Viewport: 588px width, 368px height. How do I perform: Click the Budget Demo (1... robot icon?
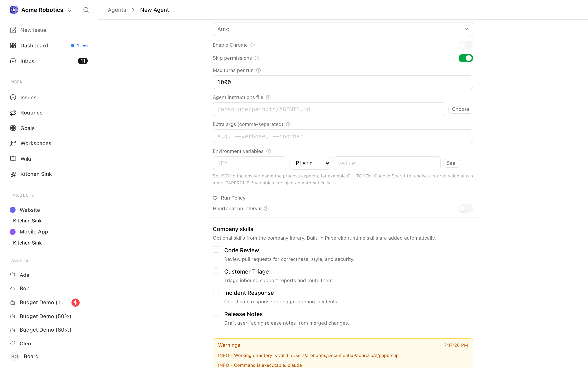(13, 303)
